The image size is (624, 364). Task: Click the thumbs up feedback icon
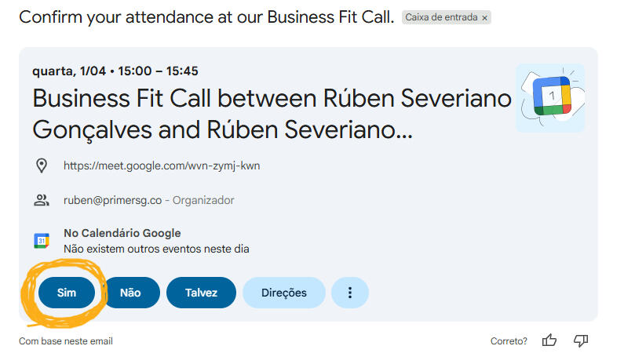(549, 340)
